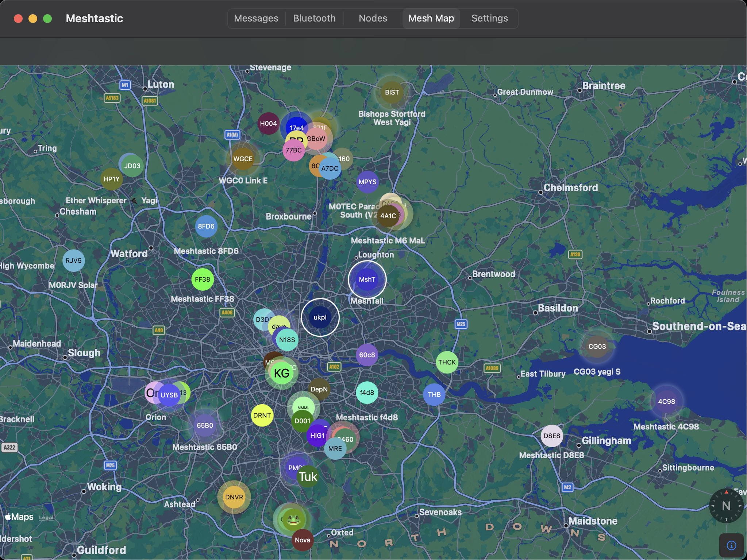The height and width of the screenshot is (560, 747).
Task: Click the mint f4d8 node circle
Action: [367, 393]
